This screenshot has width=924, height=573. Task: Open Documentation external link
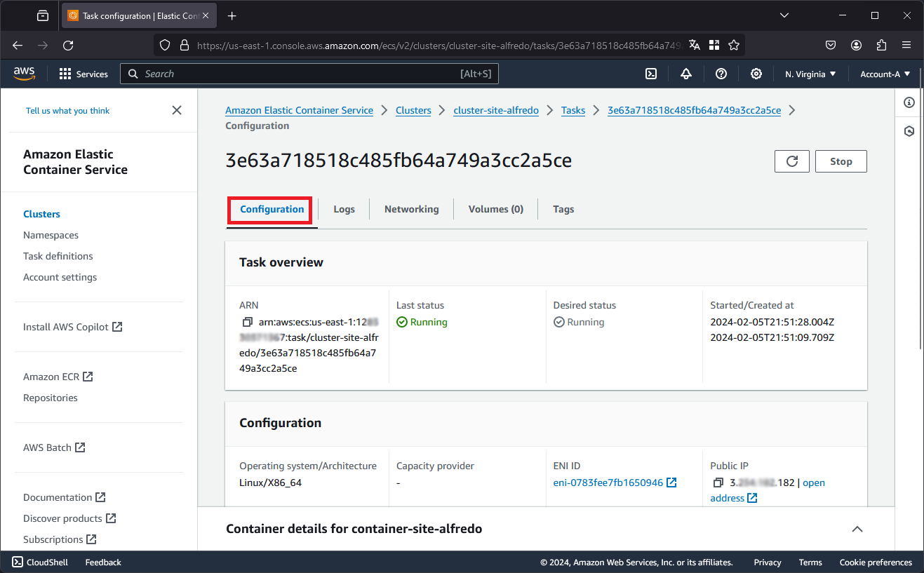click(65, 497)
